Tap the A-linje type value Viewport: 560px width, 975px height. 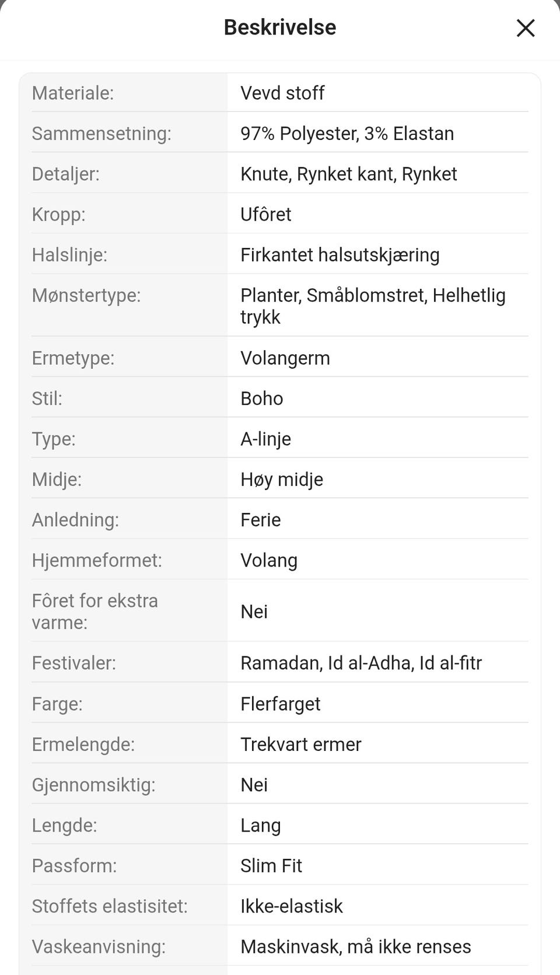coord(266,439)
